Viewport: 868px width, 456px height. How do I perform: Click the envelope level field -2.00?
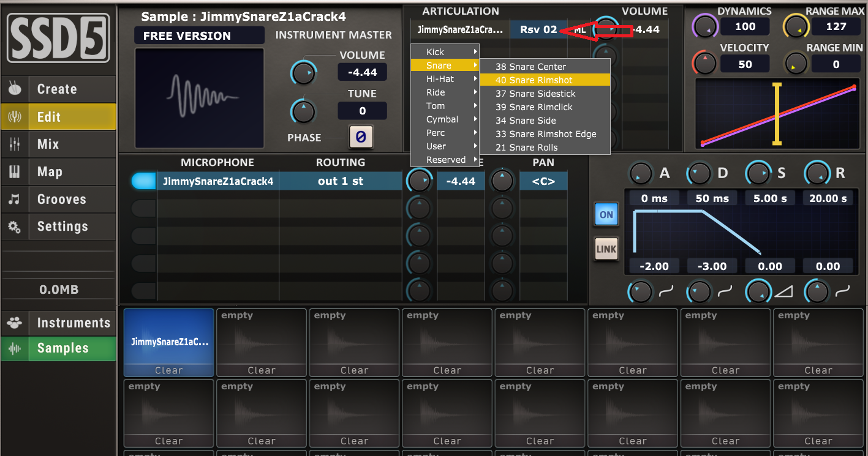point(653,266)
